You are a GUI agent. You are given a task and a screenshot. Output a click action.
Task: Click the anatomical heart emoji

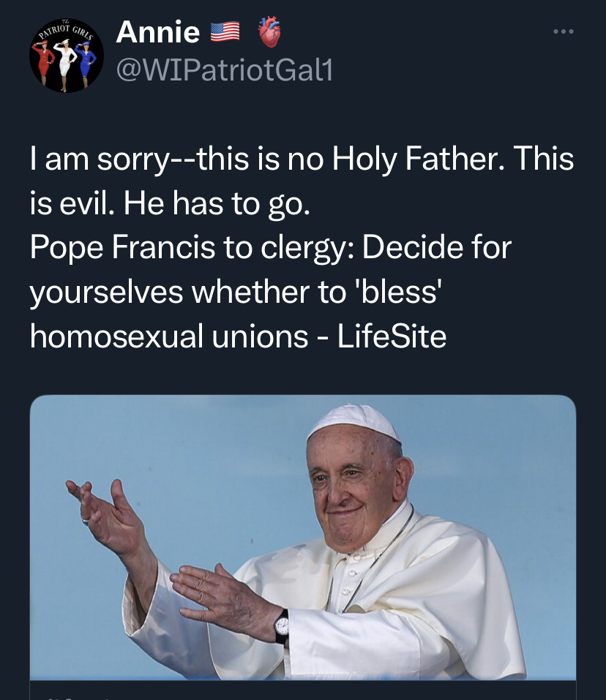tap(268, 31)
